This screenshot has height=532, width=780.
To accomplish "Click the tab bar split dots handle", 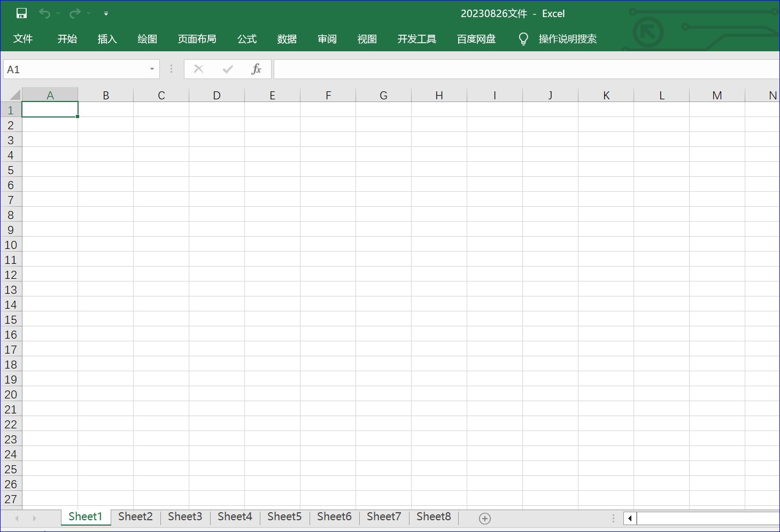I will (613, 518).
